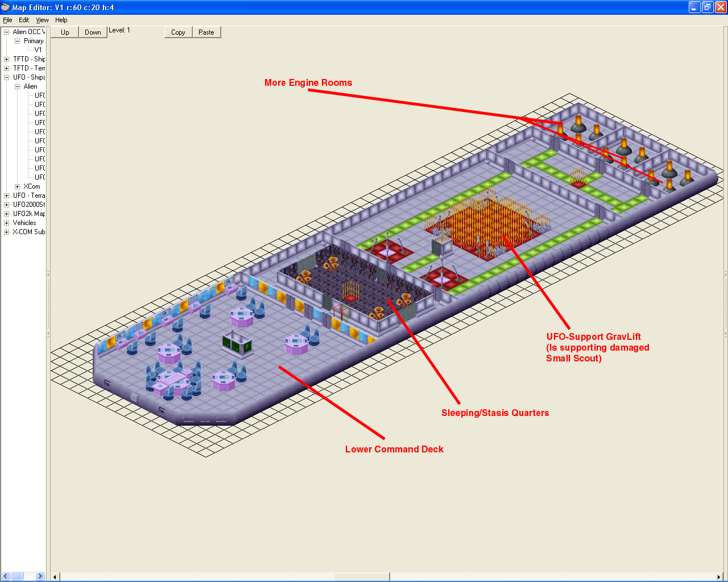
Task: Click the Copy button
Action: coord(178,32)
